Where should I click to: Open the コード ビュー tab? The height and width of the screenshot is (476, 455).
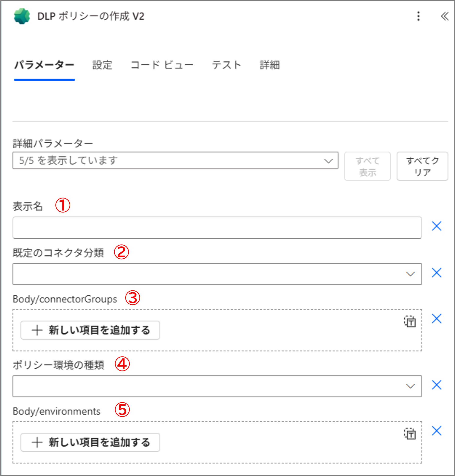pyautogui.click(x=162, y=65)
